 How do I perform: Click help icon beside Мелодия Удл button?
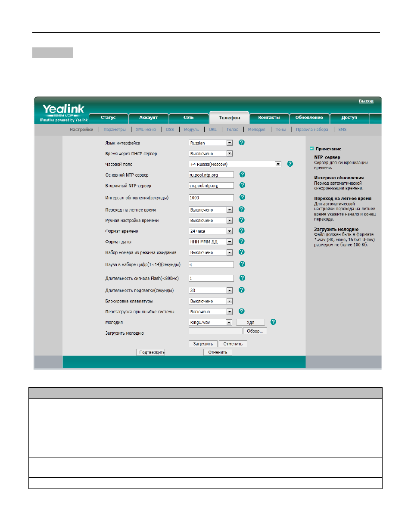(x=273, y=322)
